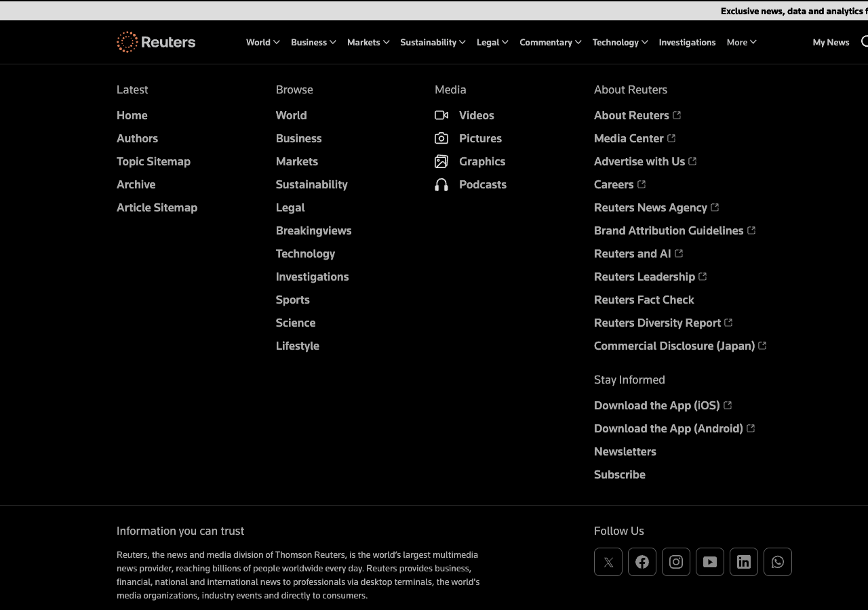Open the Instagram social icon
The width and height of the screenshot is (868, 610).
[676, 562]
